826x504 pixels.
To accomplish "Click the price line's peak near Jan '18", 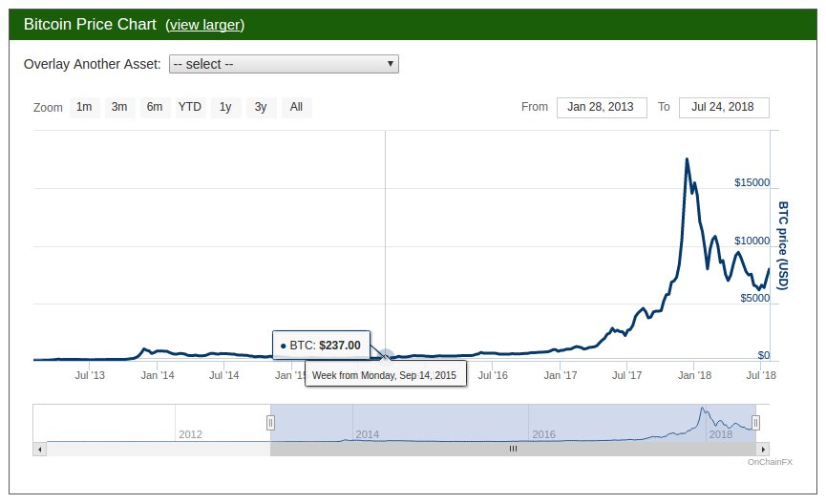I will tap(687, 159).
